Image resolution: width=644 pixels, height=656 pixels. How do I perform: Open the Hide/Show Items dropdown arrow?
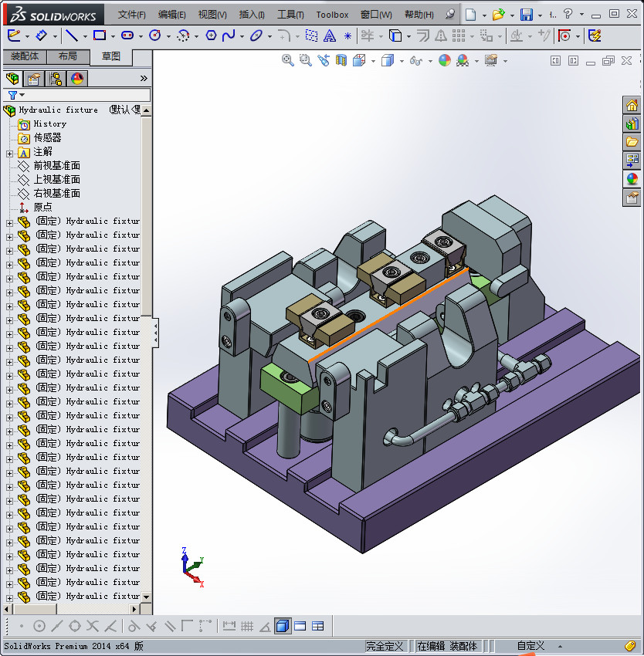[430, 62]
